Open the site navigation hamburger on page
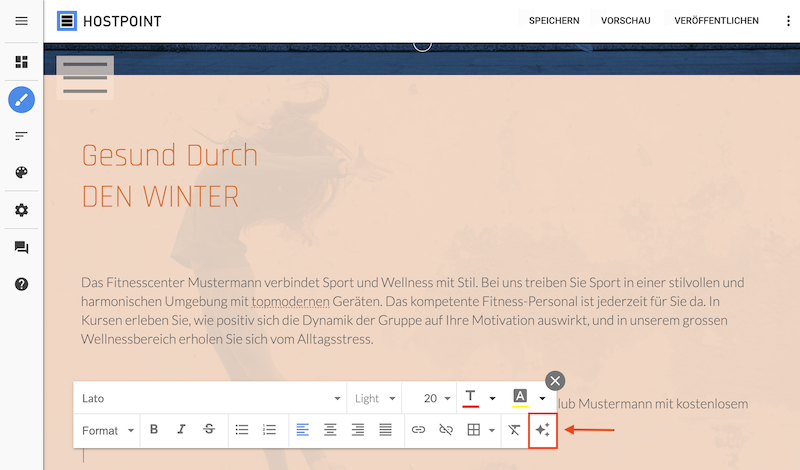The width and height of the screenshot is (800, 470). 85,78
